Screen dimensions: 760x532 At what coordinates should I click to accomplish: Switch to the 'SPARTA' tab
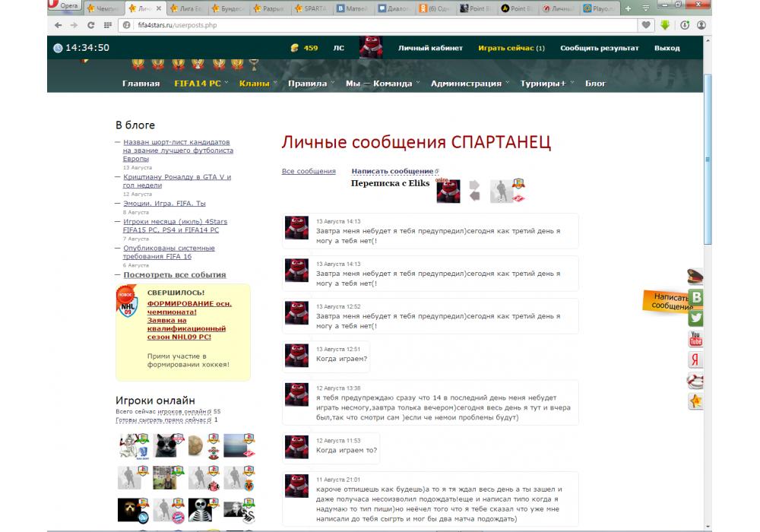point(311,8)
